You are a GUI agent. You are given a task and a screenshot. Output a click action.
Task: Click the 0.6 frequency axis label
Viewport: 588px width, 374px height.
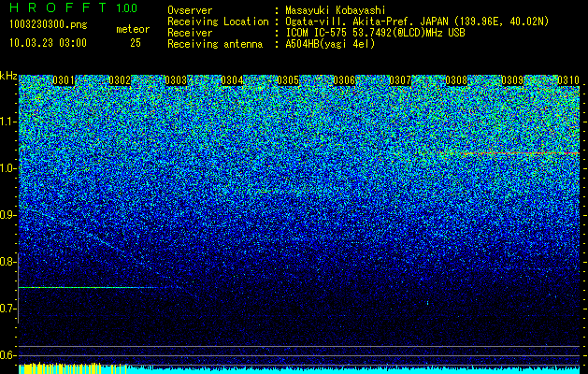[7, 355]
